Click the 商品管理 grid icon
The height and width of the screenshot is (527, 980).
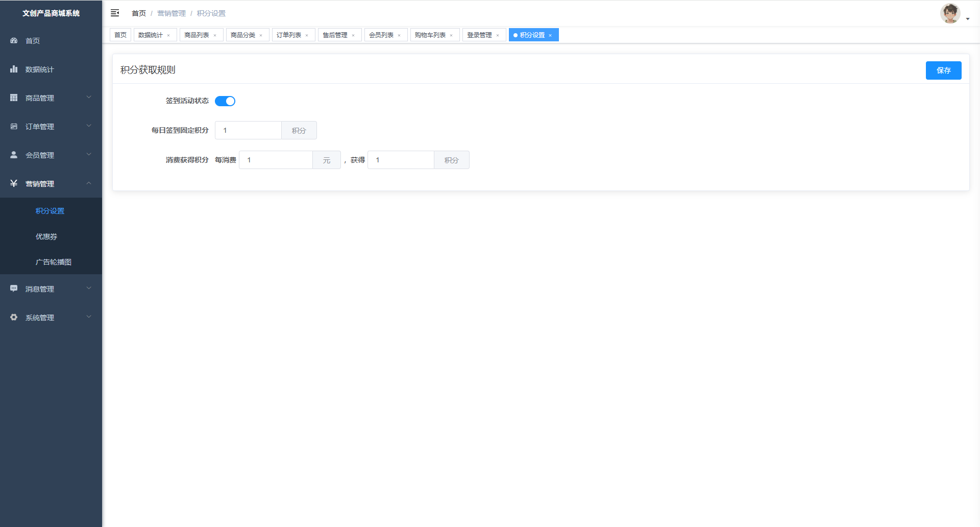[x=14, y=98]
